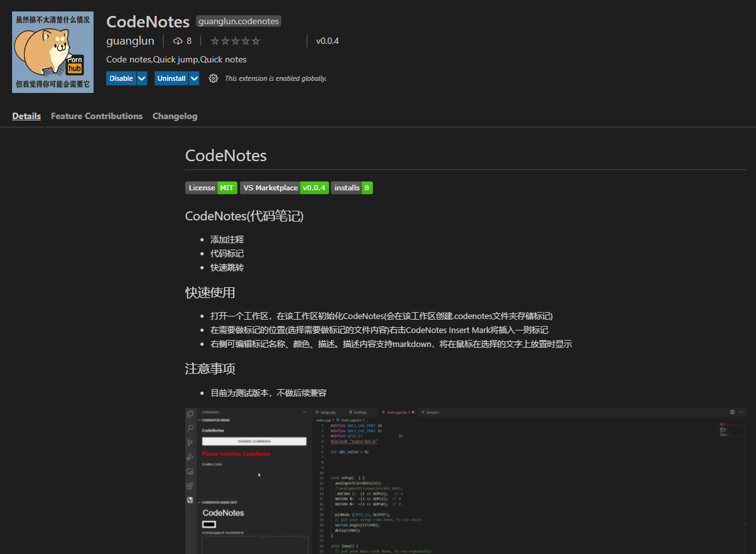
Task: Open the guanglun publisher link
Action: coord(130,41)
